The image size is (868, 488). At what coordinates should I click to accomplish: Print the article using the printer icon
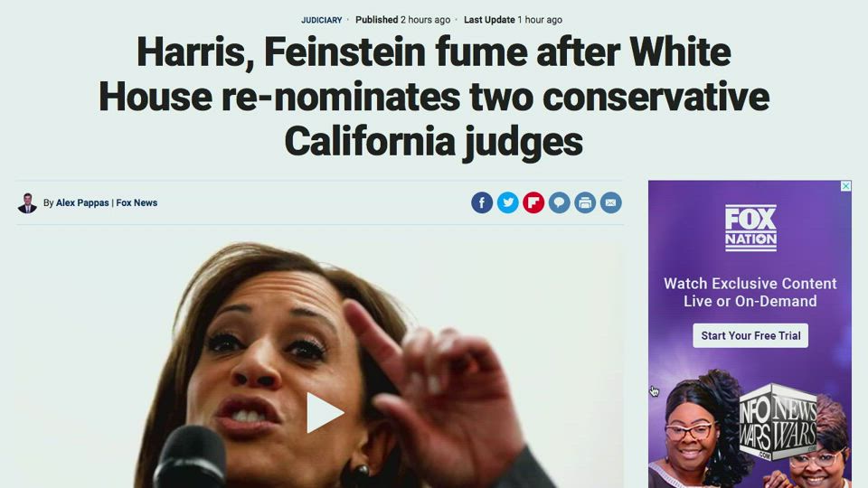(x=585, y=202)
